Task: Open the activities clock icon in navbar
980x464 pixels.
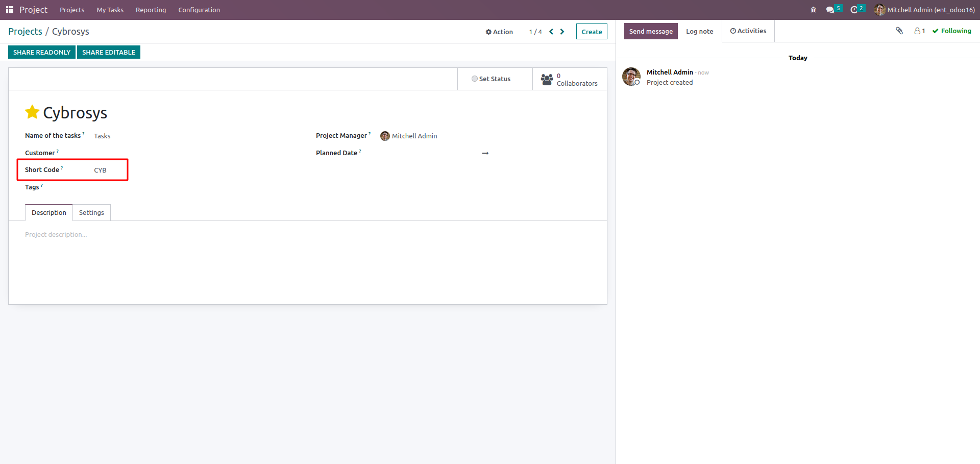Action: coord(854,10)
